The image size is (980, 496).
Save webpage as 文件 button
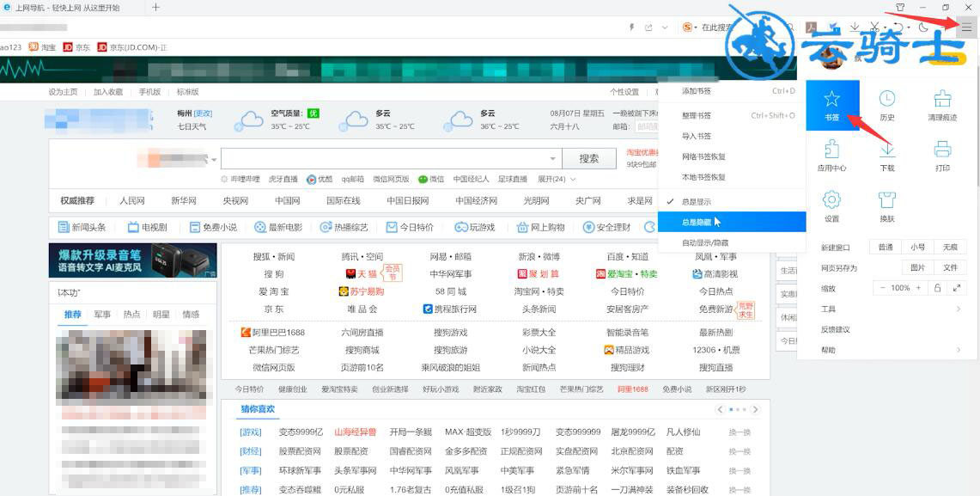click(950, 267)
